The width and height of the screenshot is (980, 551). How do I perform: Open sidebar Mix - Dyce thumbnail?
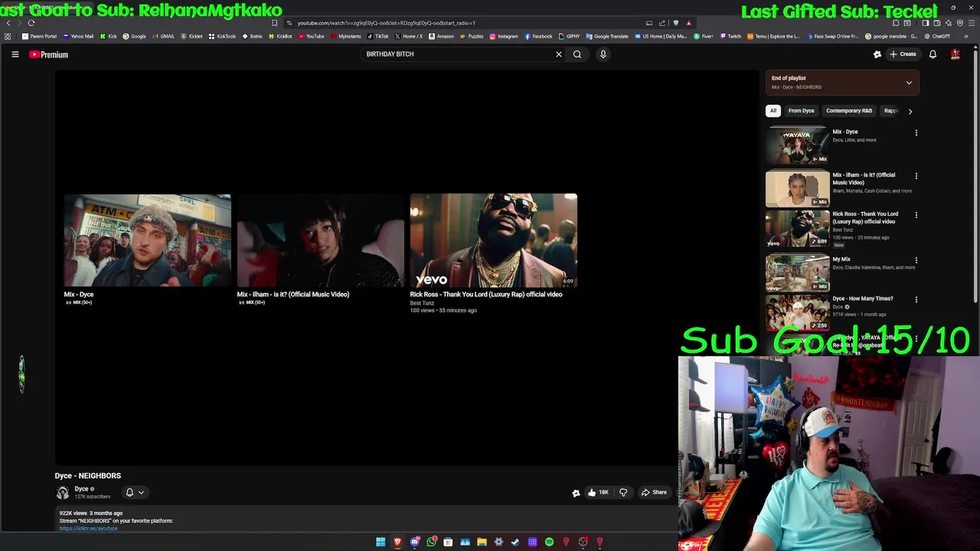tap(797, 146)
